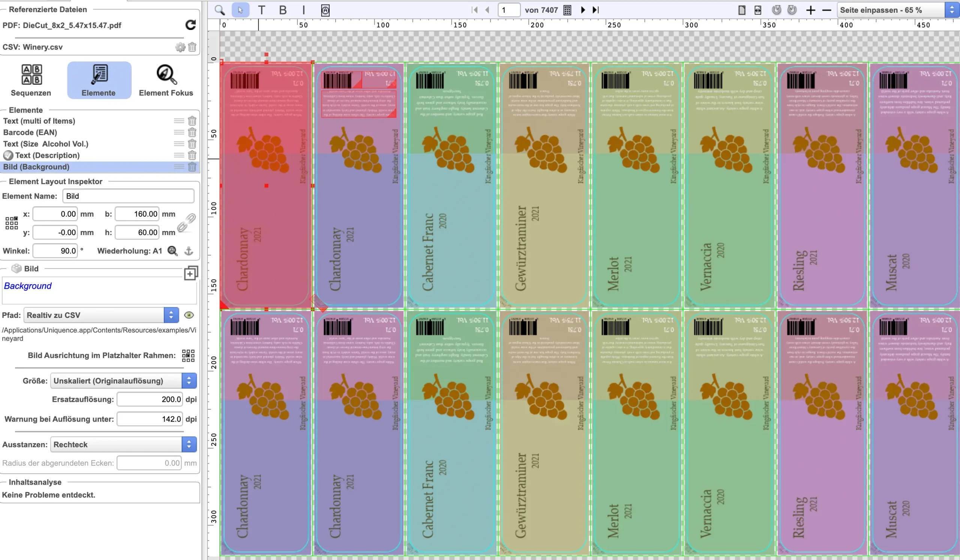Jump to the first page
The height and width of the screenshot is (560, 960).
474,10
